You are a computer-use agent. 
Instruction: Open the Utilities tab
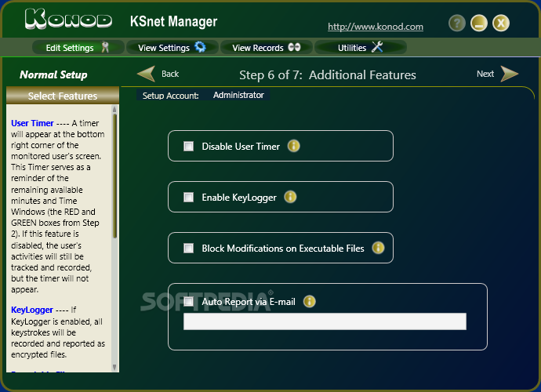(x=361, y=47)
